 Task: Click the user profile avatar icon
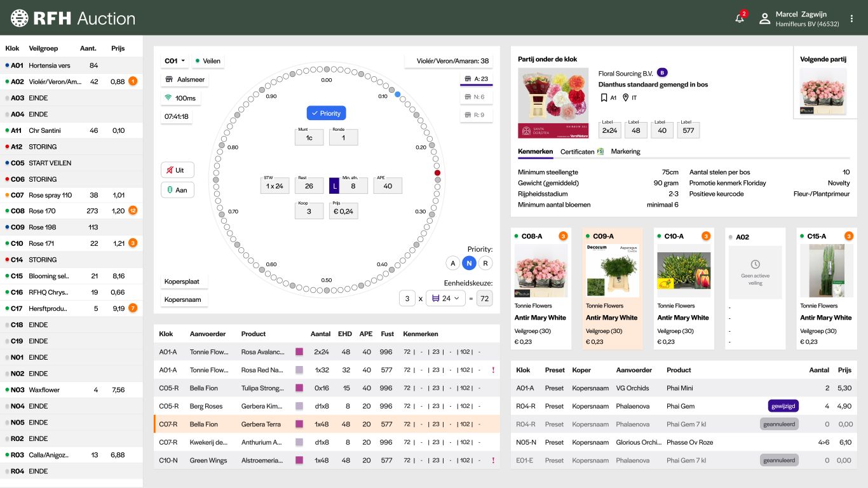(764, 18)
